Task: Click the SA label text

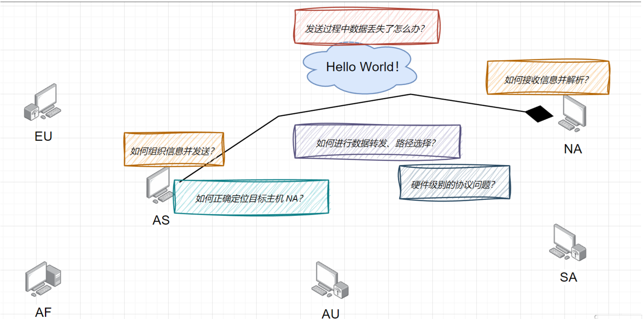Action: coord(569,277)
